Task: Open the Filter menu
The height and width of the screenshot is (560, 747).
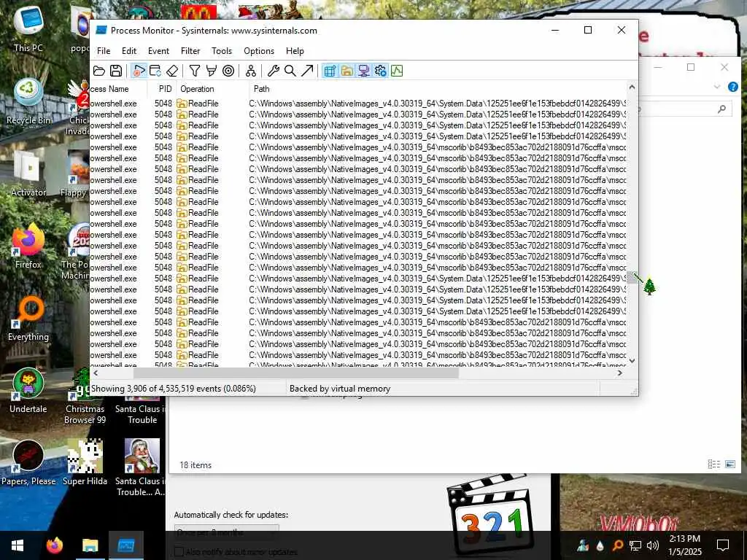Action: [190, 51]
